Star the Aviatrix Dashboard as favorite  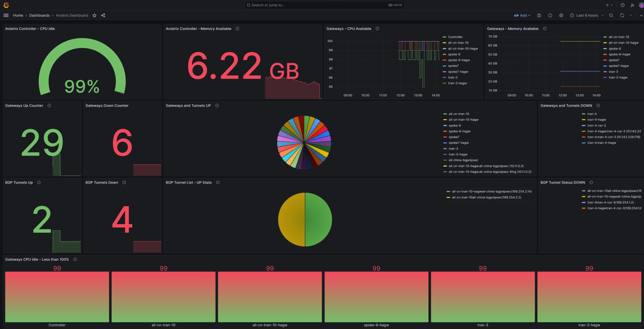[94, 15]
